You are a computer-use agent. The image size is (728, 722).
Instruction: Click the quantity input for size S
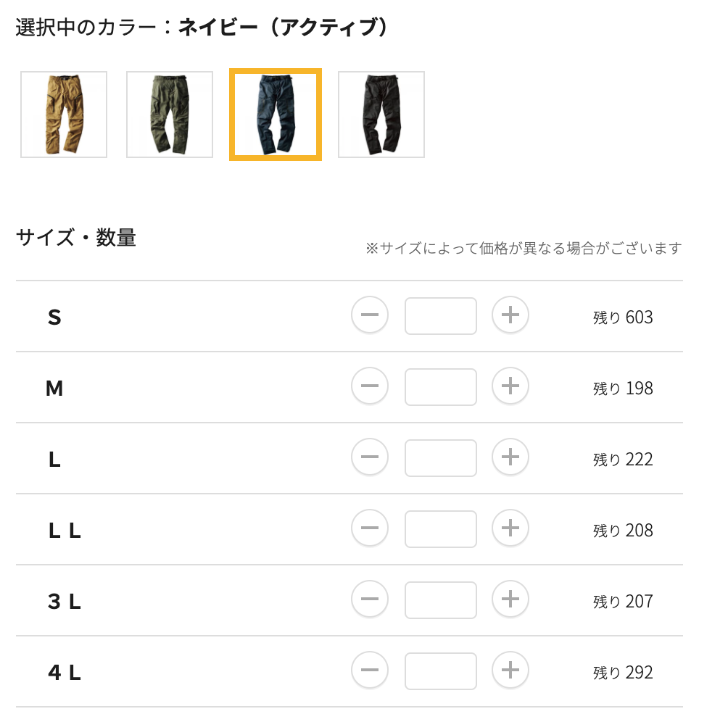click(440, 316)
